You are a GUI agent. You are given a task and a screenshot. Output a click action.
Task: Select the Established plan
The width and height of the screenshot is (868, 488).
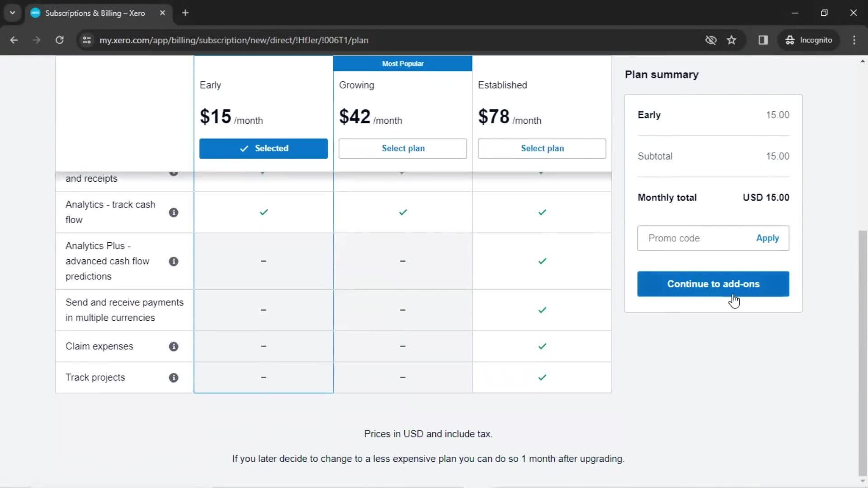(542, 149)
